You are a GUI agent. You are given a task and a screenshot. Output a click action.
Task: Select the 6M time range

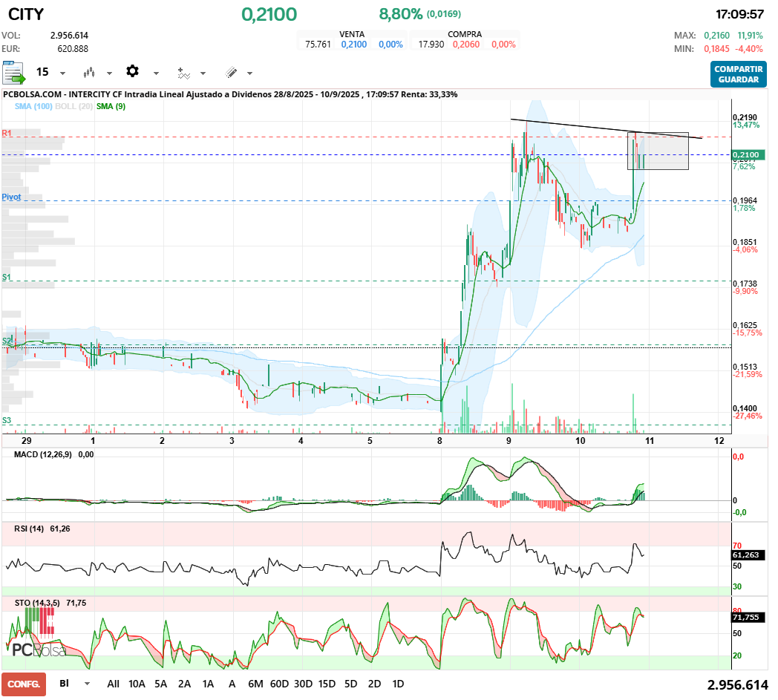point(255,684)
